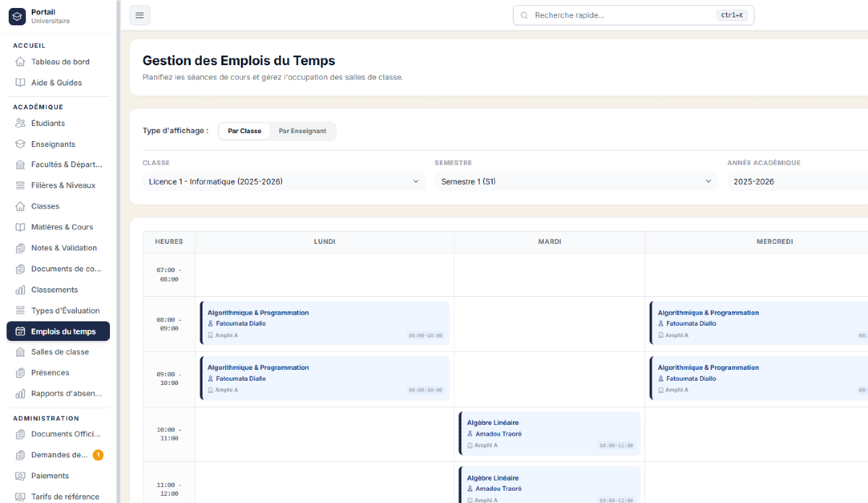868x503 pixels.
Task: Open the Semestre dropdown Semestre 1 (S1)
Action: [x=576, y=182]
